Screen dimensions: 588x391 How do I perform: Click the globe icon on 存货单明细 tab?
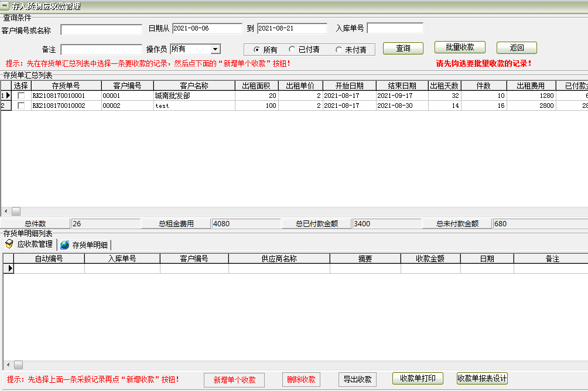(x=65, y=245)
